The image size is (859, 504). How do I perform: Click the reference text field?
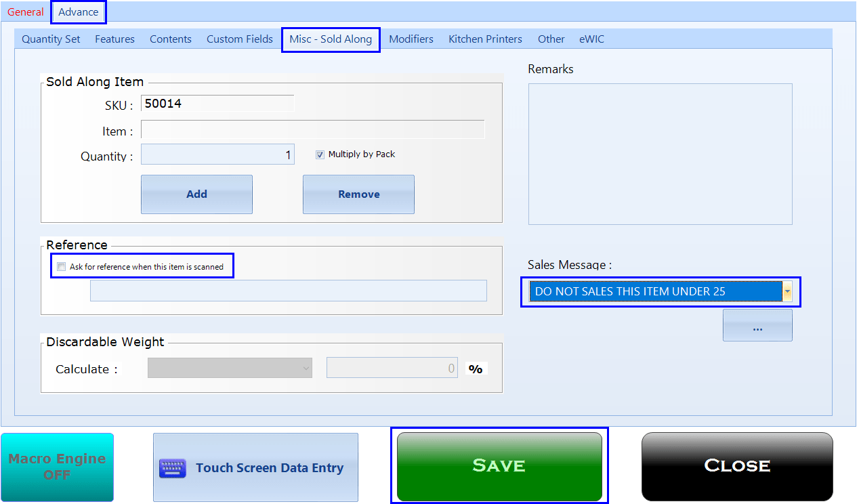coord(289,291)
